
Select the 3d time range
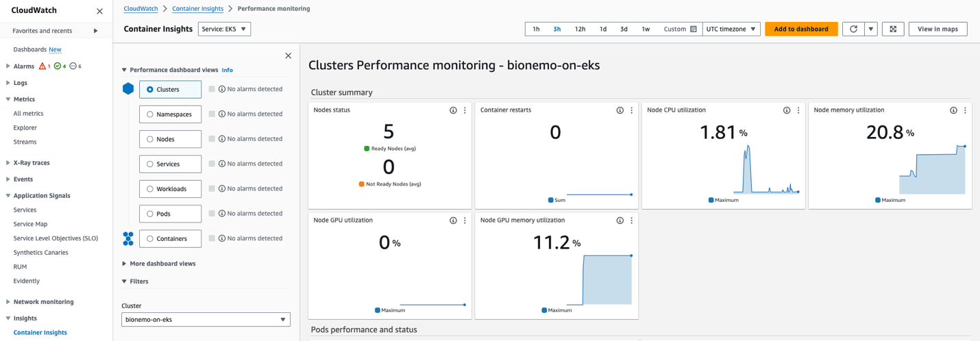click(x=624, y=29)
